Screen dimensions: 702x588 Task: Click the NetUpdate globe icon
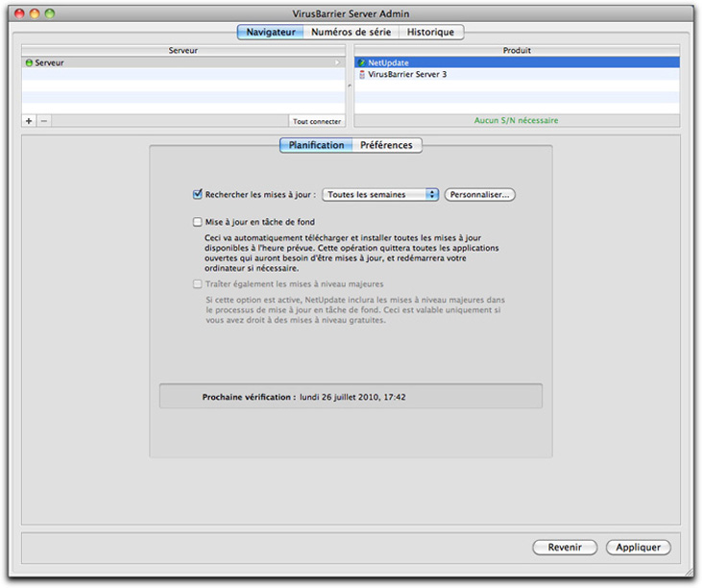point(362,62)
